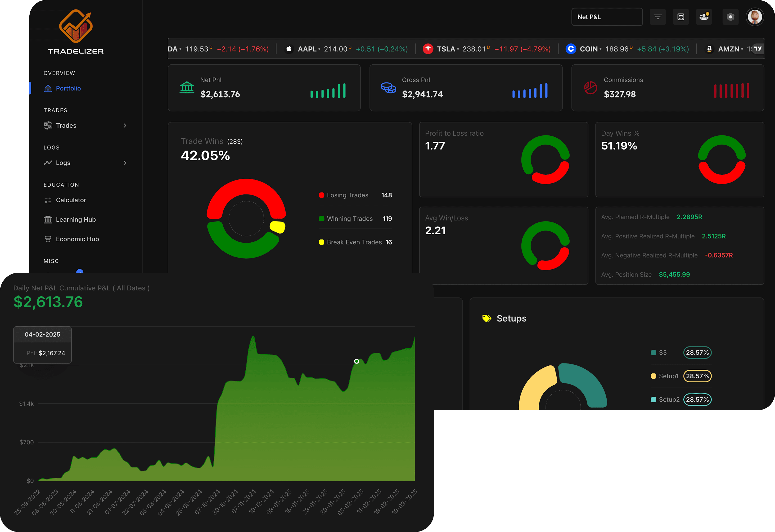Click the calculator icon in top bar
Screen dimensions: 775x532
pos(680,17)
